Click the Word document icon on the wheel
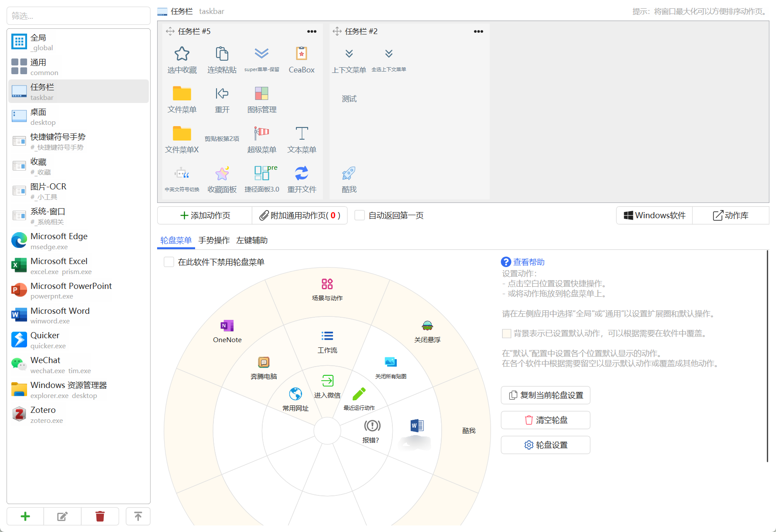The height and width of the screenshot is (532, 776). [x=417, y=426]
